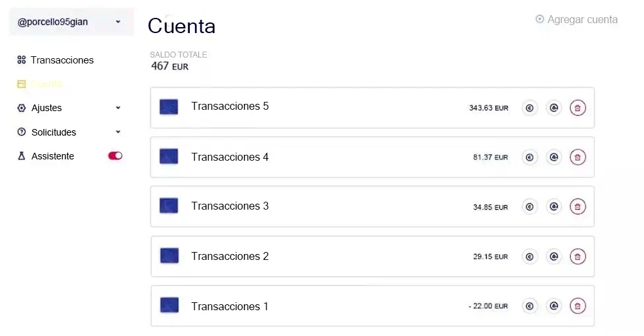
Task: Click the euro icon on Transacciones 3
Action: coord(530,206)
